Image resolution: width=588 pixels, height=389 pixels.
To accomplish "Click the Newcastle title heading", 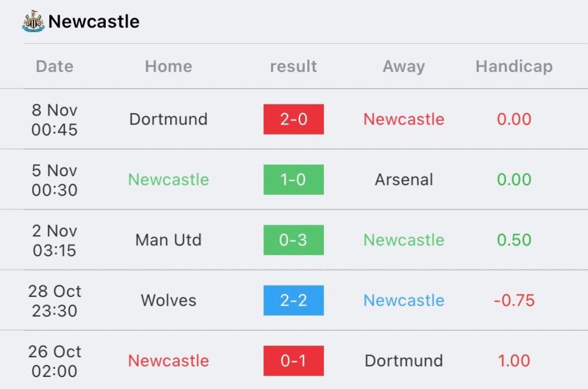I will (94, 22).
